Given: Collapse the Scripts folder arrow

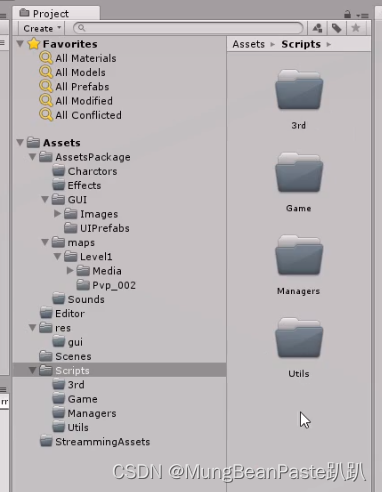Looking at the screenshot, I should pyautogui.click(x=32, y=370).
